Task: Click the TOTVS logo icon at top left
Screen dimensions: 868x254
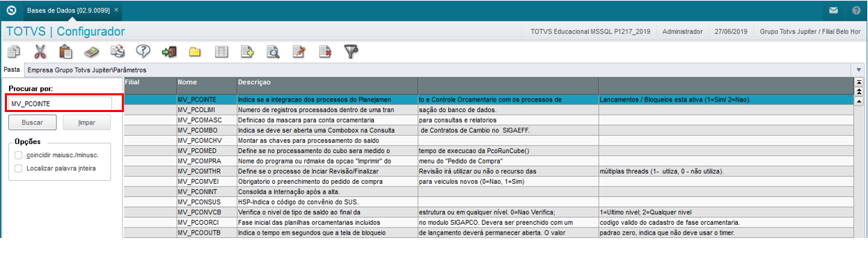Action: (10, 10)
